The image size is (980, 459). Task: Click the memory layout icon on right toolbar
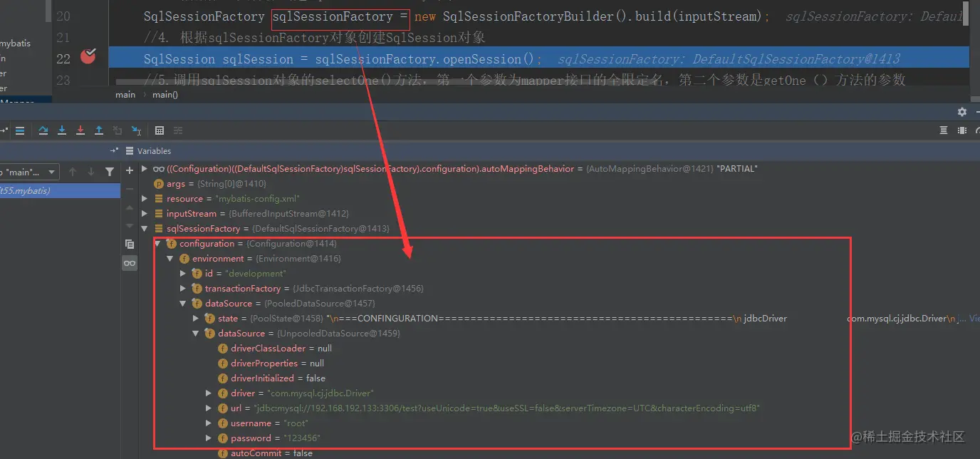click(x=962, y=130)
